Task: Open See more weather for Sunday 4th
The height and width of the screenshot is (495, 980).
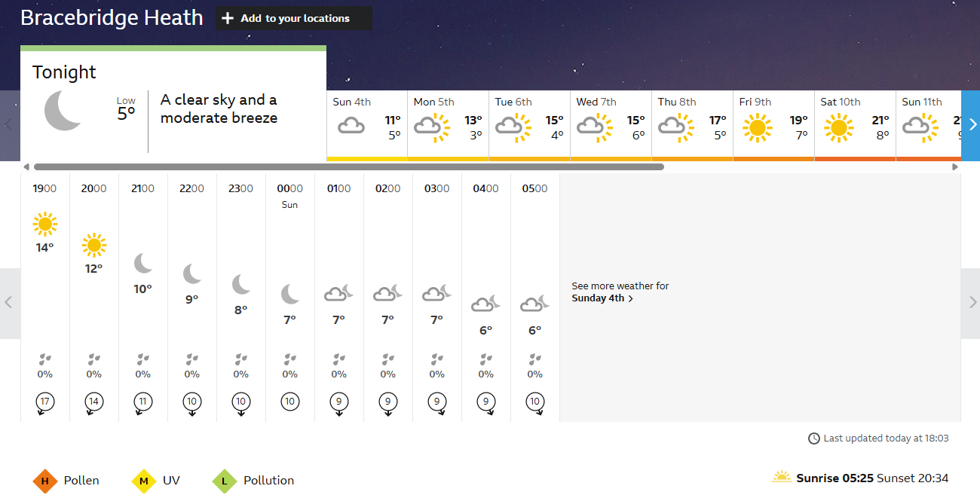Action: 620,292
